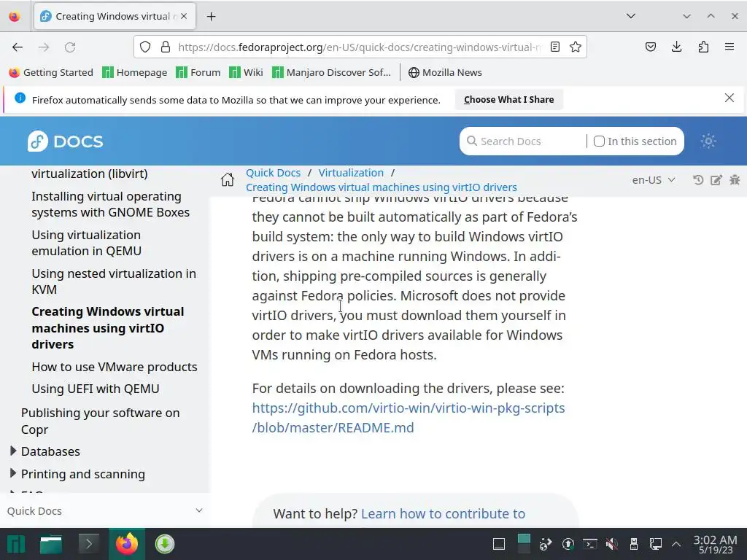The height and width of the screenshot is (560, 747).
Task: Bookmark this page with the star icon
Action: coord(576,47)
